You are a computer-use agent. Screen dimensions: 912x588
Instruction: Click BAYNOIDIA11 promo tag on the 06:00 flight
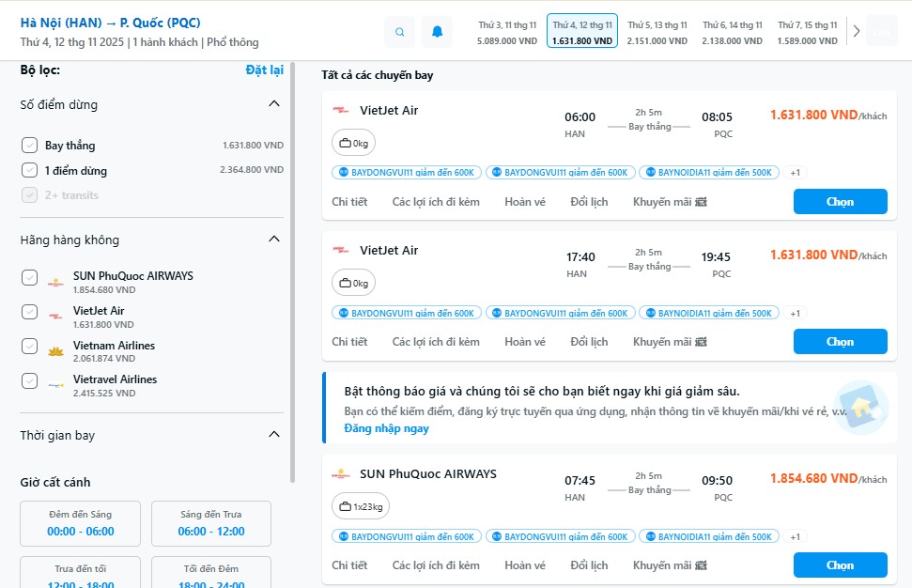(708, 173)
